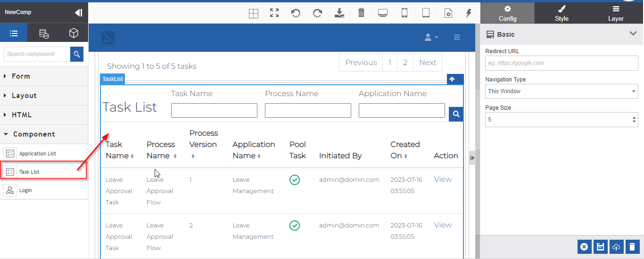Open the user profile menu in header
The image size is (644, 259).
click(x=431, y=37)
